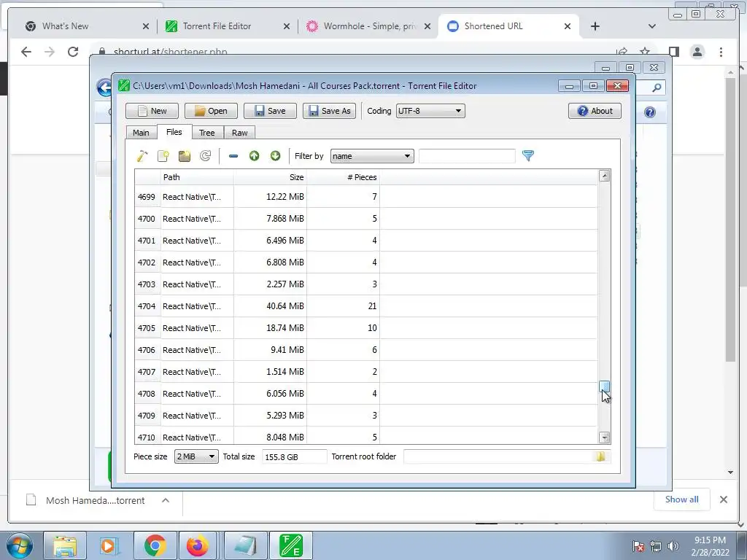This screenshot has width=747, height=560.
Task: Open the About dialog
Action: click(x=595, y=111)
